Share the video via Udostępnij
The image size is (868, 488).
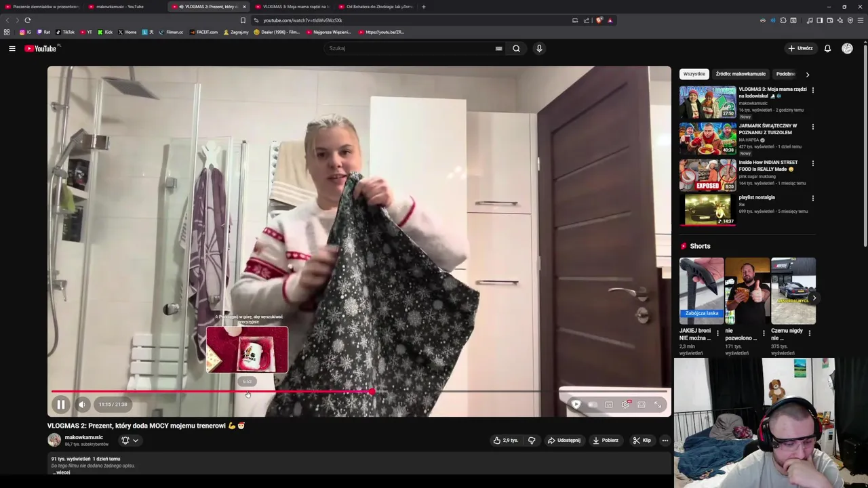point(564,441)
